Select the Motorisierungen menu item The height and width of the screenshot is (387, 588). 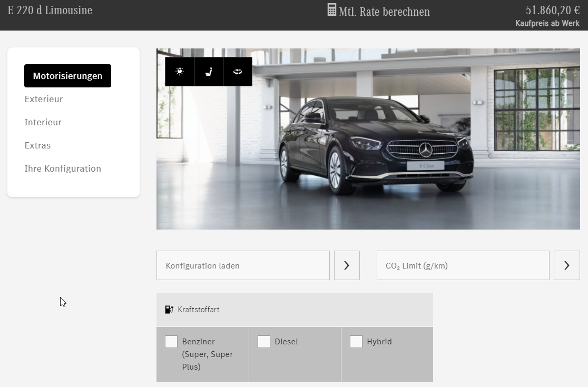(x=67, y=76)
